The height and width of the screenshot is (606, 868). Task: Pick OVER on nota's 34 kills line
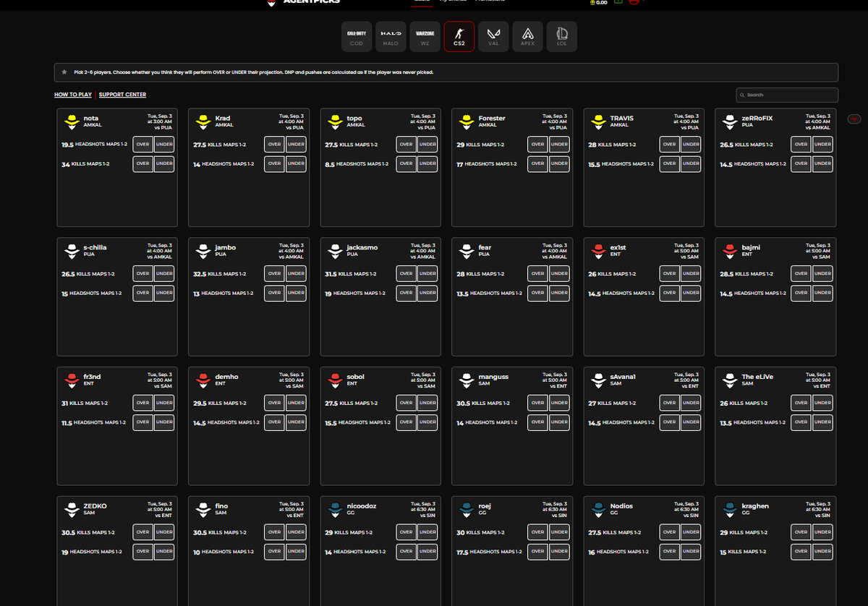[142, 163]
